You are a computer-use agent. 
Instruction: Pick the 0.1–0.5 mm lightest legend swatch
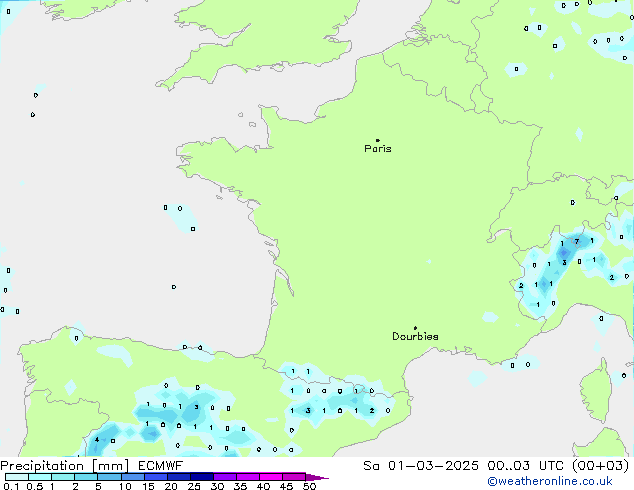17,477
